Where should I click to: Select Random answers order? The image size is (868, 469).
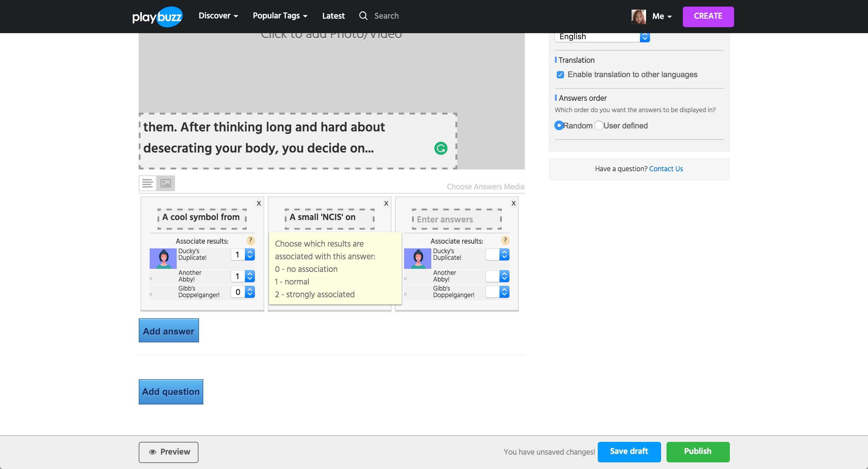pos(559,126)
